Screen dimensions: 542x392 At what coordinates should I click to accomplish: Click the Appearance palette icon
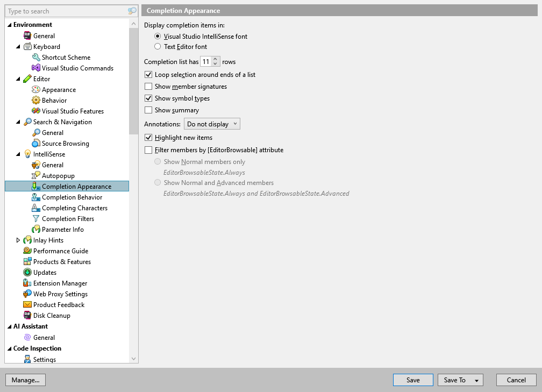coord(36,89)
